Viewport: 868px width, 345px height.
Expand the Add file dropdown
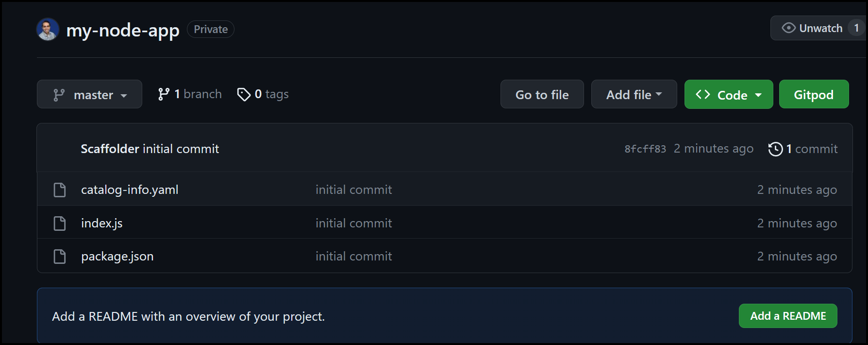[x=634, y=94]
